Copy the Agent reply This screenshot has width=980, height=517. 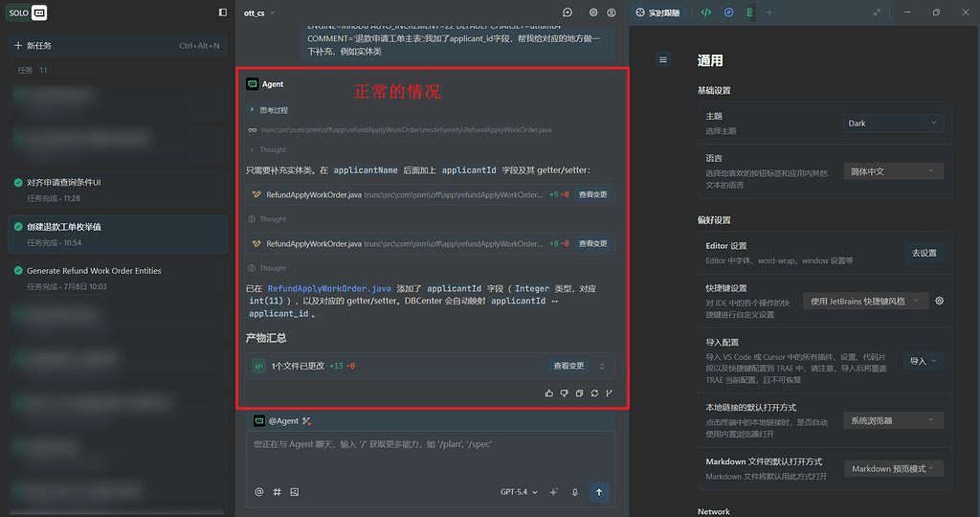pos(579,393)
